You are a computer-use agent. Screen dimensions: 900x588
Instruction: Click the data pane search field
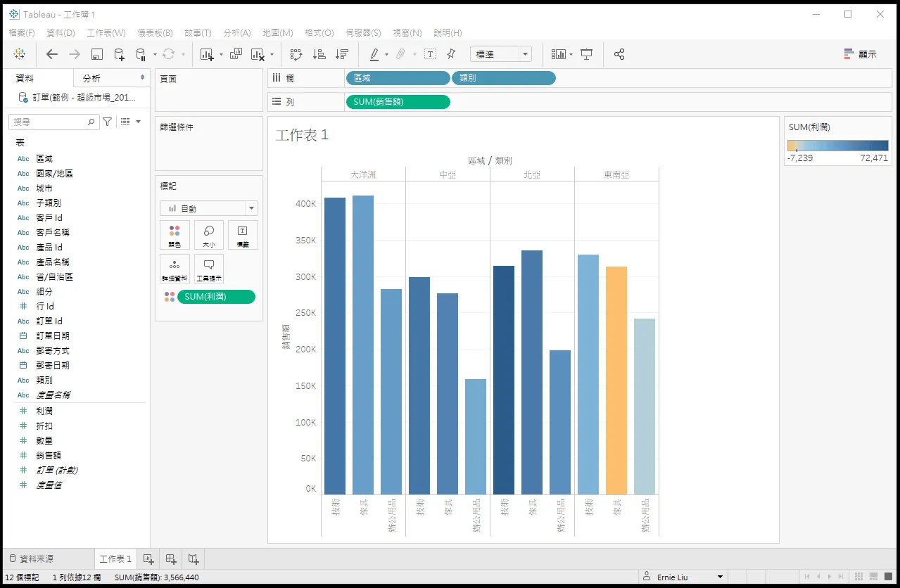pyautogui.click(x=53, y=122)
